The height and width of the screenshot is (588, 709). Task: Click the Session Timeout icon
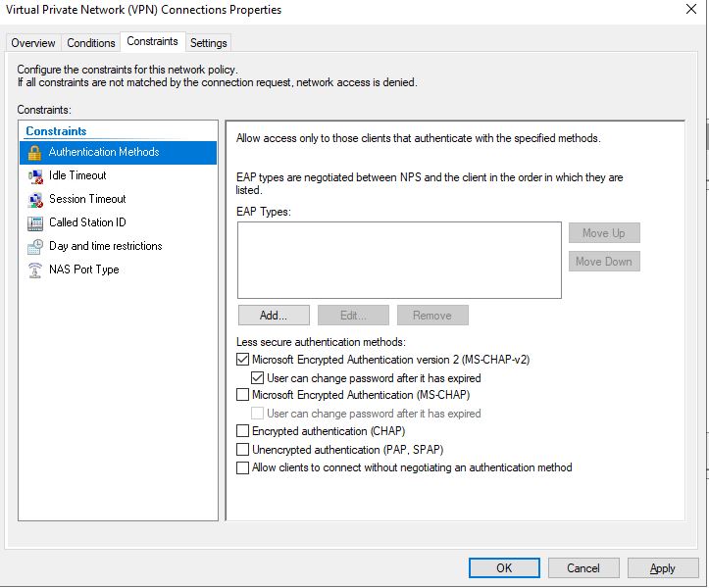point(35,199)
